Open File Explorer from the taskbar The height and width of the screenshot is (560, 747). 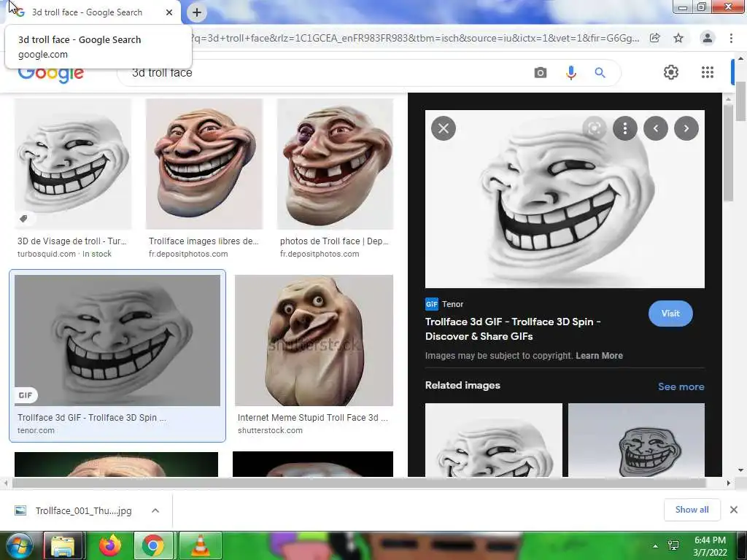(x=63, y=545)
